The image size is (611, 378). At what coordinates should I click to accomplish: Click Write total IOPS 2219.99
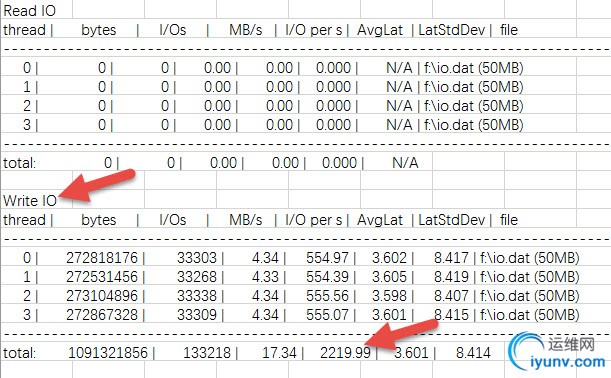click(x=345, y=353)
